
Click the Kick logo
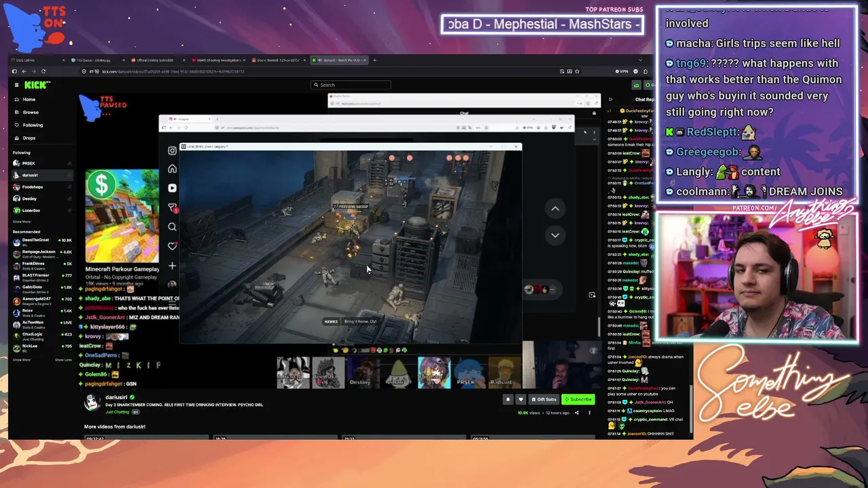37,85
